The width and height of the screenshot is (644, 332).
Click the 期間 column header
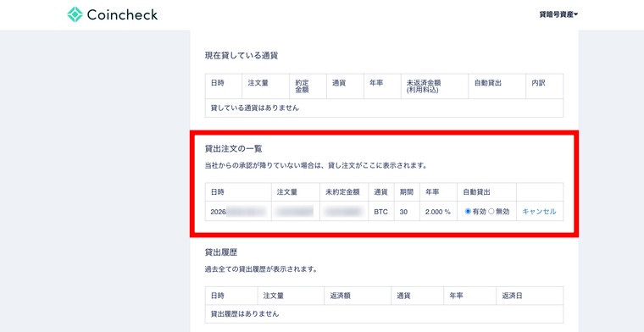(x=407, y=192)
